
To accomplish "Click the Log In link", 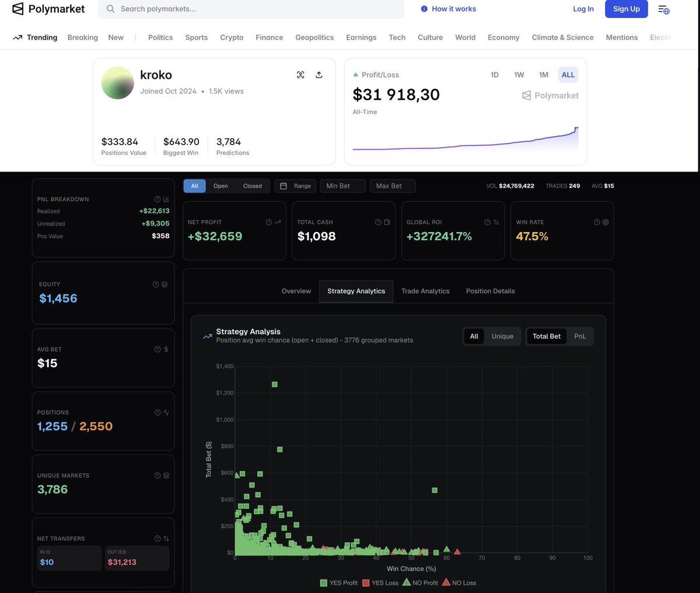I will pyautogui.click(x=583, y=9).
